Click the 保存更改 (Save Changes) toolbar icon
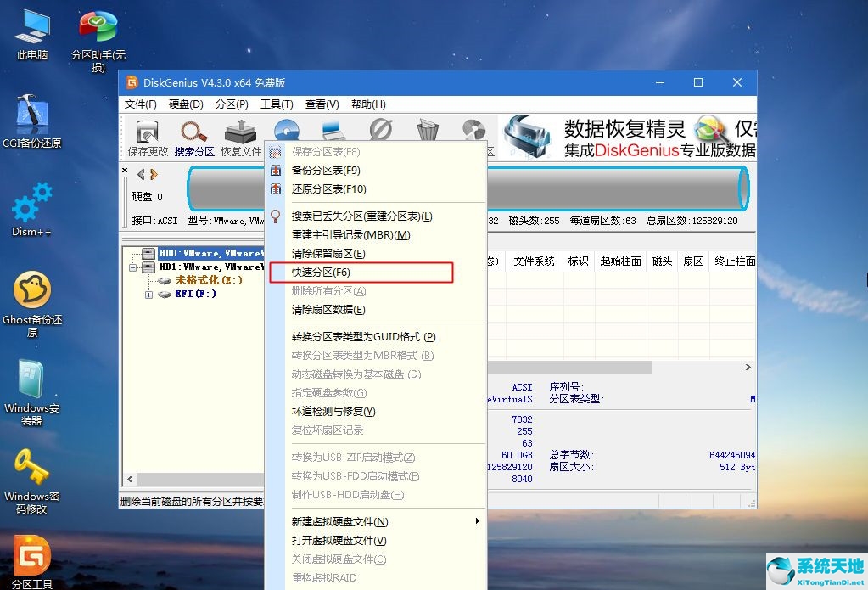 tap(145, 136)
